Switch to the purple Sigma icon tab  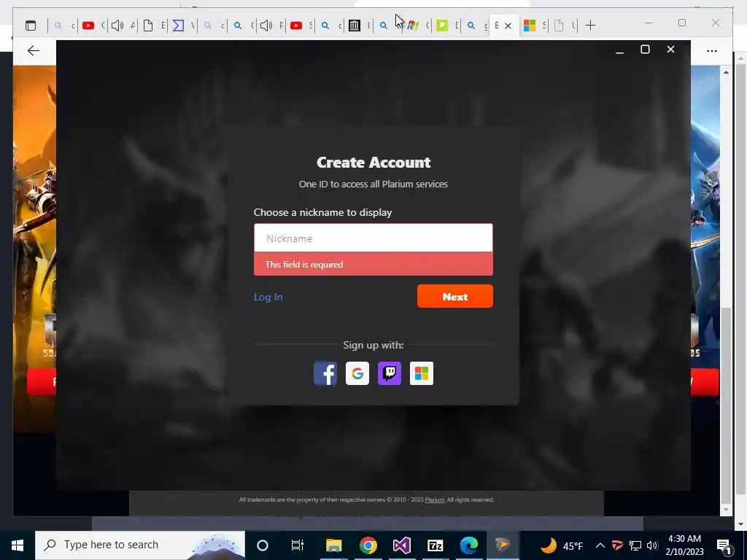[178, 26]
